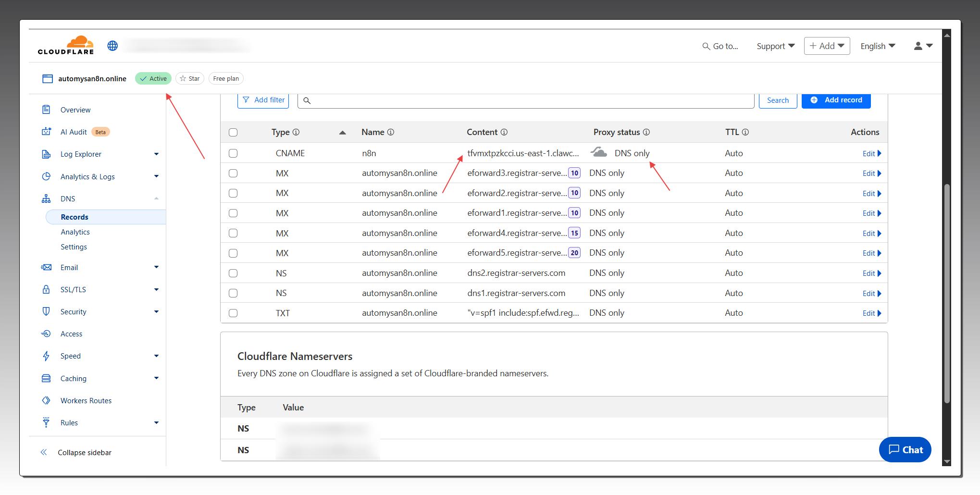Viewport: 980px width, 495px height.
Task: Click the Rules icon
Action: coord(46,422)
